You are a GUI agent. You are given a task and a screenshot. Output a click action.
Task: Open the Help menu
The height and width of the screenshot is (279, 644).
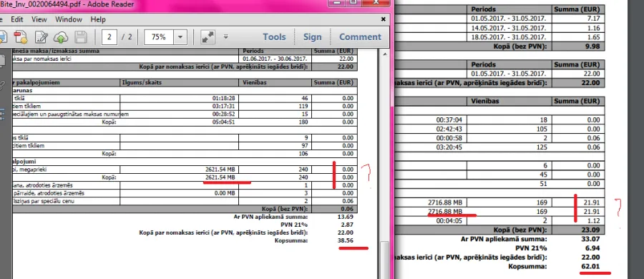(x=98, y=19)
